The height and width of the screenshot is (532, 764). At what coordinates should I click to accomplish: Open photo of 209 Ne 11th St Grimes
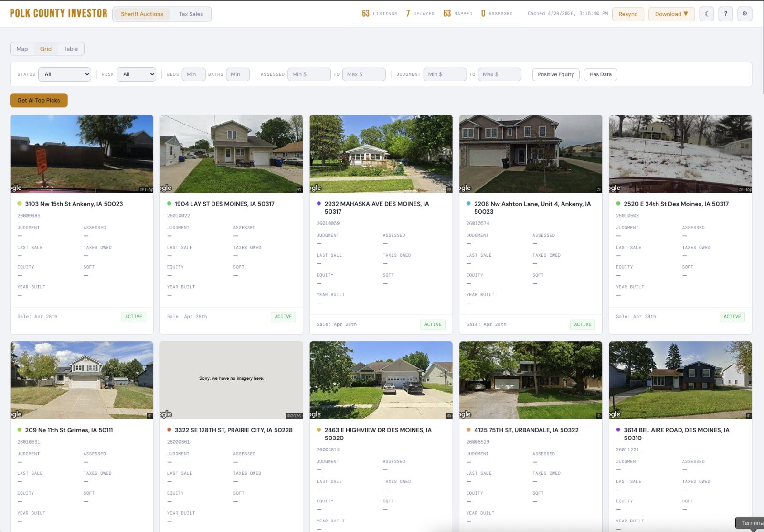[82, 380]
